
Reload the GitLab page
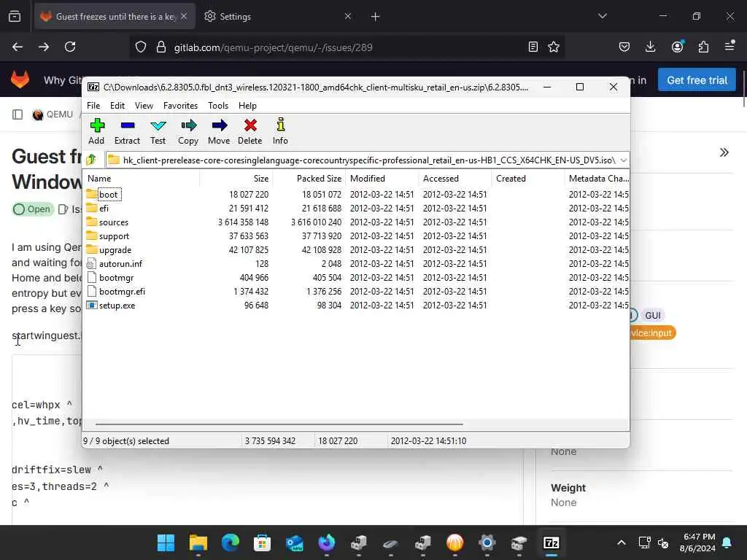[x=70, y=47]
